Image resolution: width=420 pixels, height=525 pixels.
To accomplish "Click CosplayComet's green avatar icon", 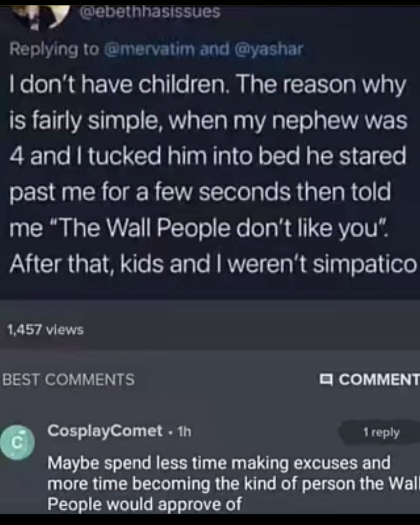I will [x=17, y=443].
